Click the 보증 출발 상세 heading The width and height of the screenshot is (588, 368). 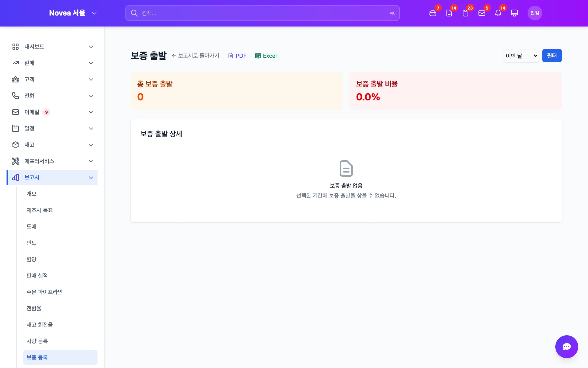point(161,134)
